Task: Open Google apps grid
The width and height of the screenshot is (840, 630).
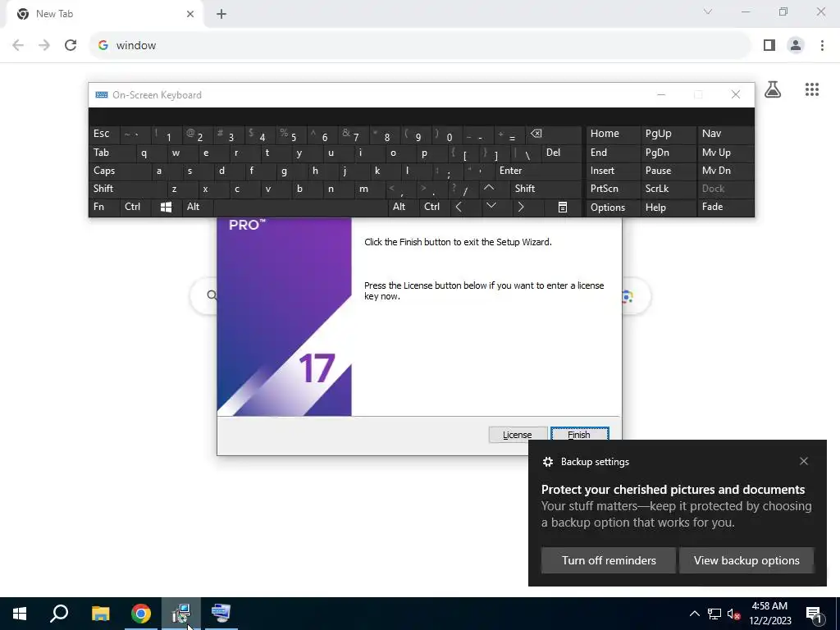Action: tap(812, 89)
